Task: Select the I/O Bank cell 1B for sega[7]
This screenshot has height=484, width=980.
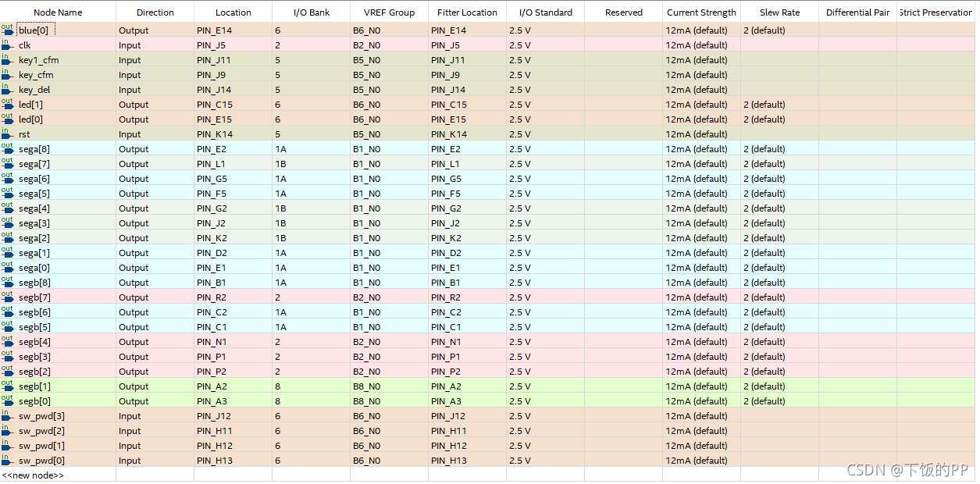Action: tap(312, 164)
